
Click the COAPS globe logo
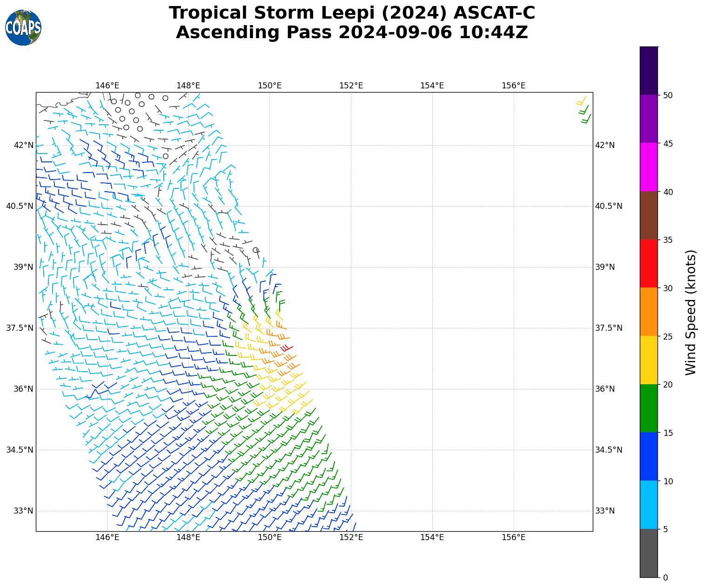tap(23, 28)
